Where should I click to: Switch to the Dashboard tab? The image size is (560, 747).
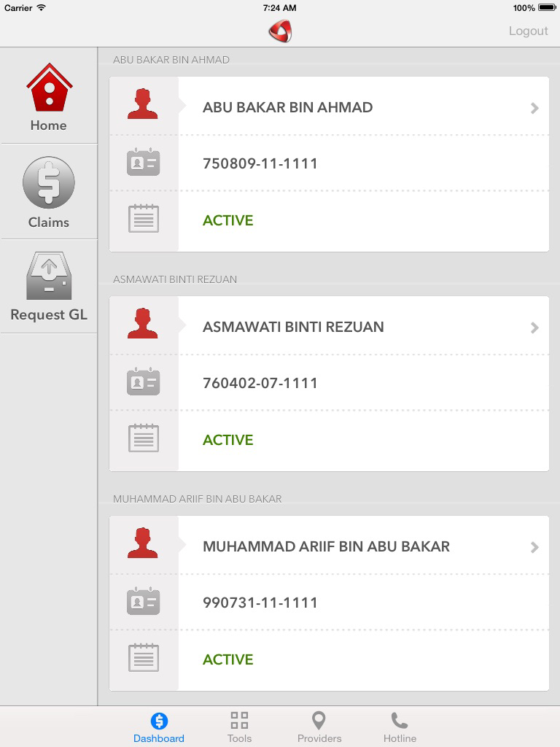(x=158, y=727)
